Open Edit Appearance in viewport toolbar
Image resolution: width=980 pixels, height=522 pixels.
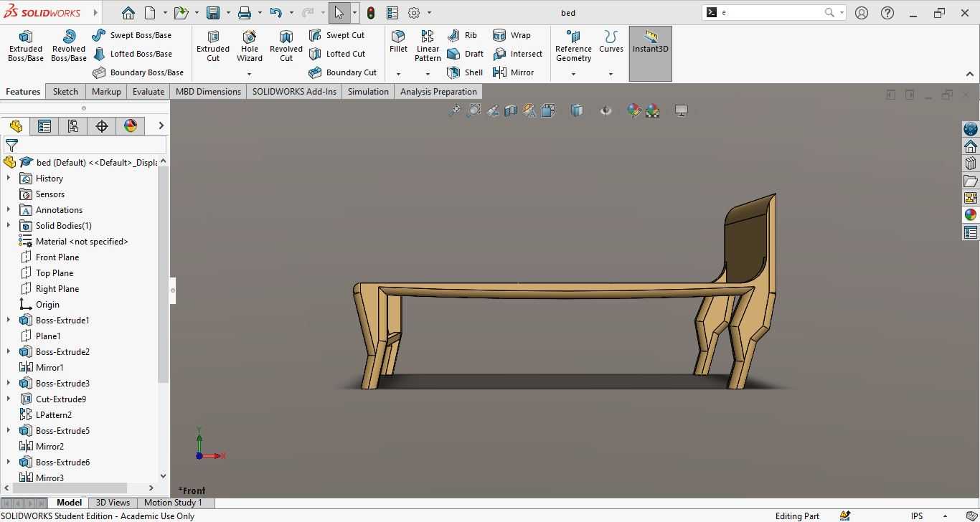[x=633, y=110]
